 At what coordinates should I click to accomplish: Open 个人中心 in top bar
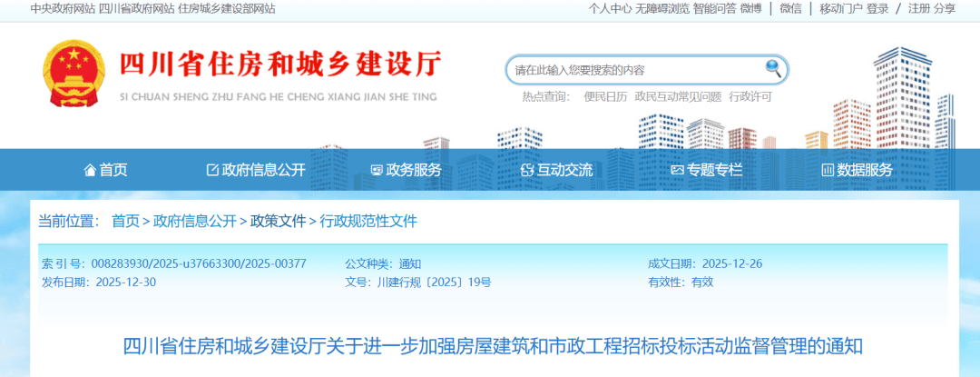(x=609, y=8)
